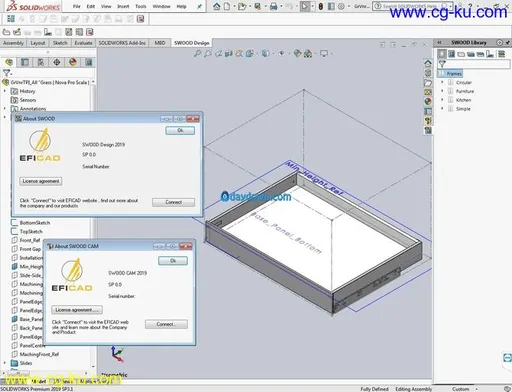
Task: Click the Section View icon
Action: [x=229, y=53]
